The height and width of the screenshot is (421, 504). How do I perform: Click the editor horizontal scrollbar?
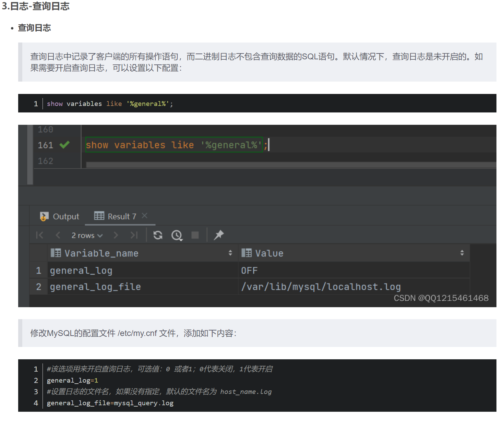tap(291, 165)
